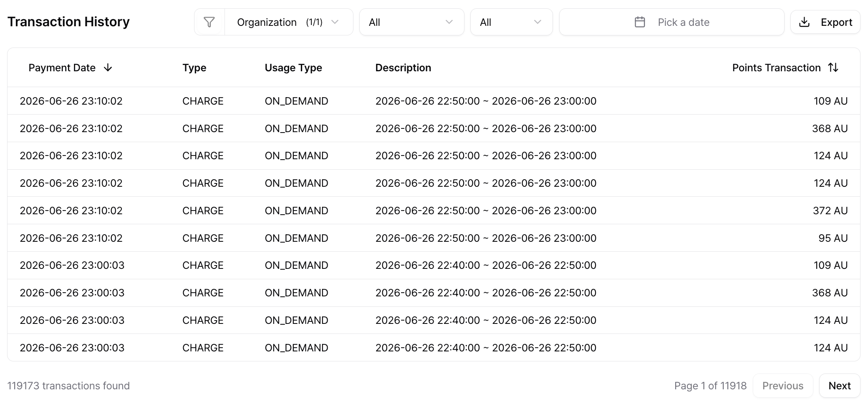Open the Organization filter dropdown
868x411 pixels.
pyautogui.click(x=288, y=22)
